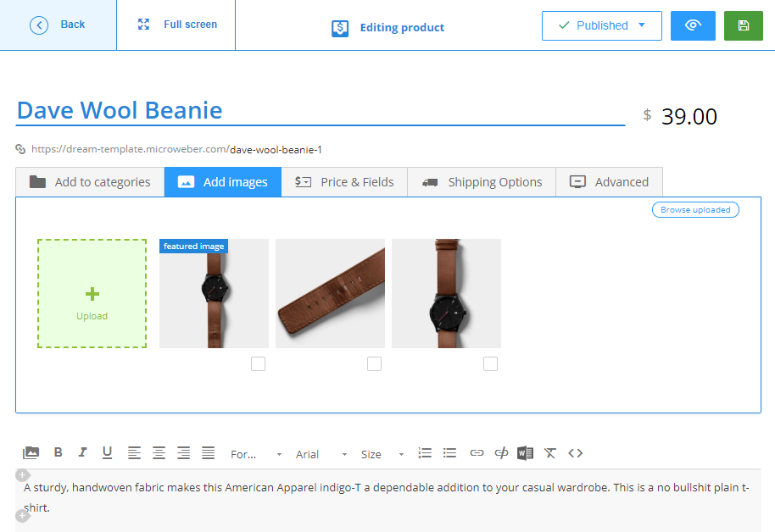Select the third watch image thumbnail
The width and height of the screenshot is (775, 532).
[x=446, y=293]
